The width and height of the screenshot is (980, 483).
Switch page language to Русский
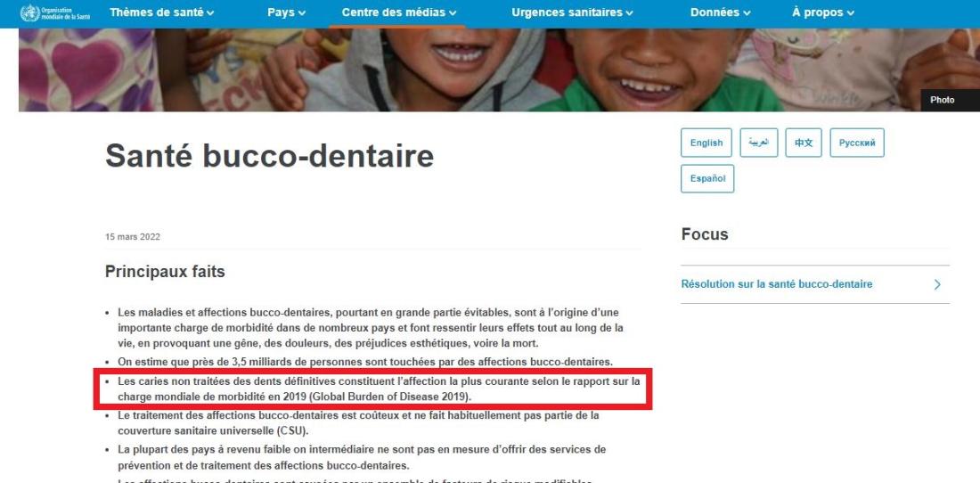click(857, 143)
